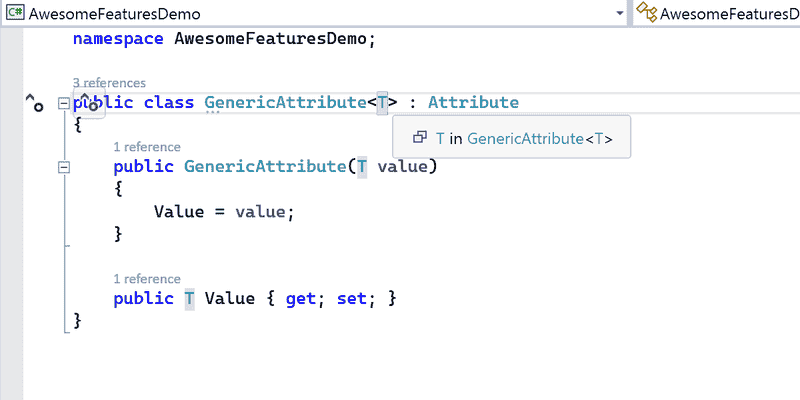
Task: Click the inline inheritance indicator over 'public'
Action: pyautogui.click(x=89, y=103)
